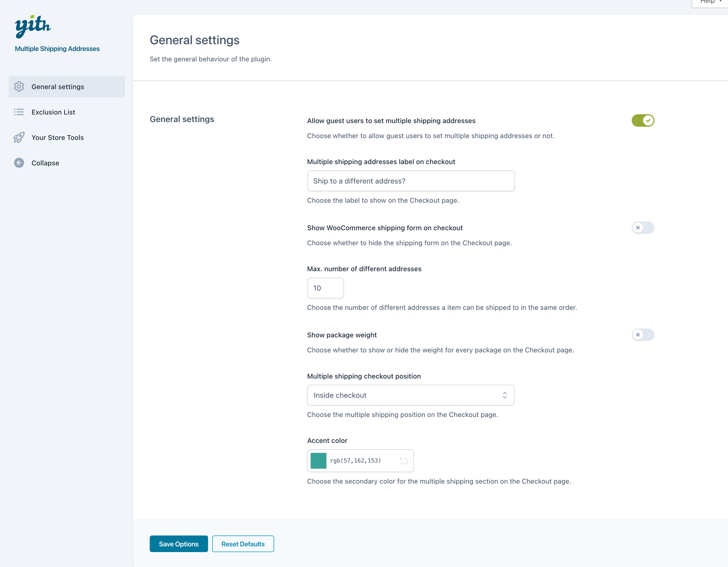Click the Multiple Shipping Addresses plugin title
The width and height of the screenshot is (728, 567).
(57, 49)
